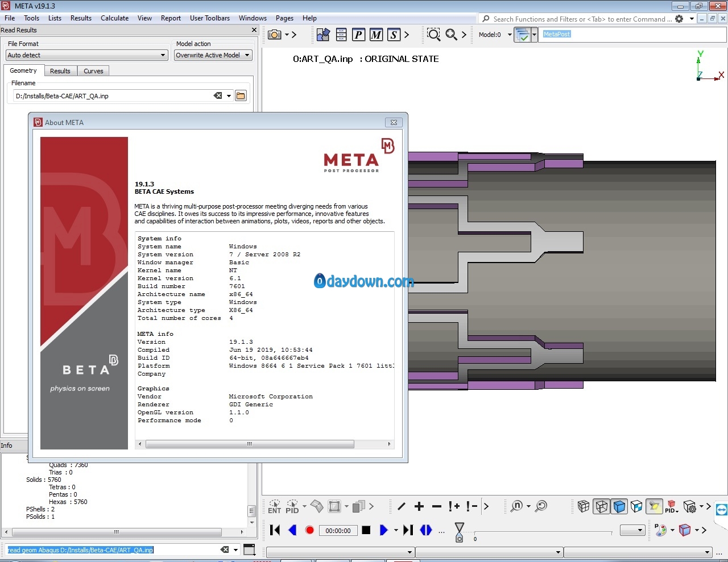Expand the play forward options arrow
Viewport: 728px width, 562px height.
(396, 530)
